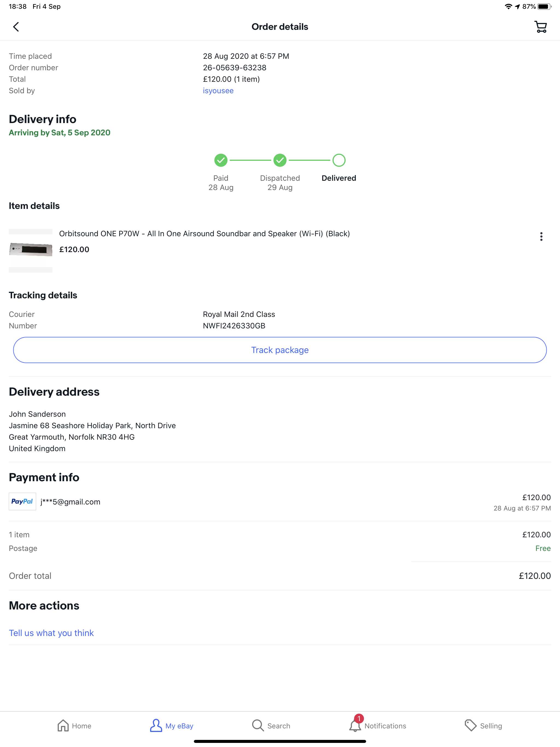This screenshot has height=747, width=560.
Task: Tap the £120.00 (1 item) total
Action: tap(231, 79)
